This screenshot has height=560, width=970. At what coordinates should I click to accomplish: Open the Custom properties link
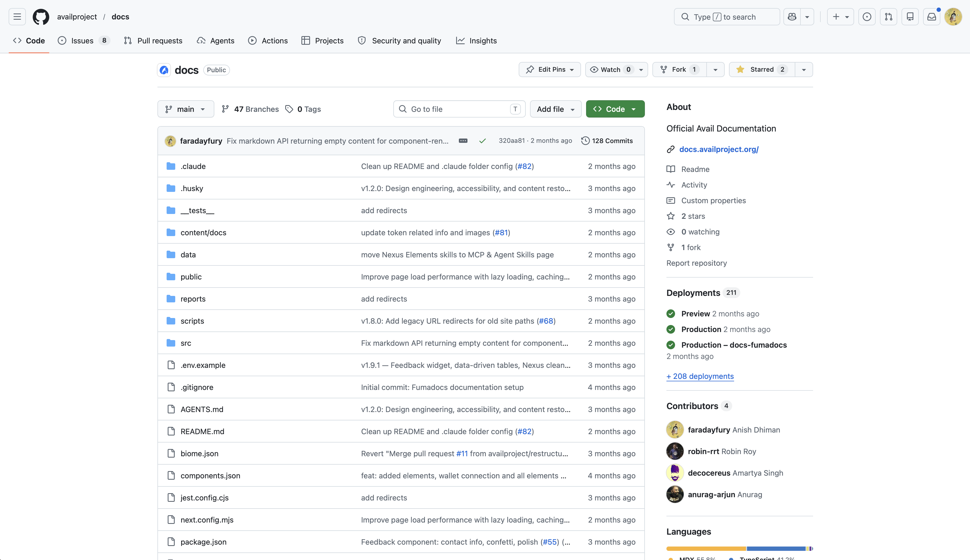click(713, 201)
